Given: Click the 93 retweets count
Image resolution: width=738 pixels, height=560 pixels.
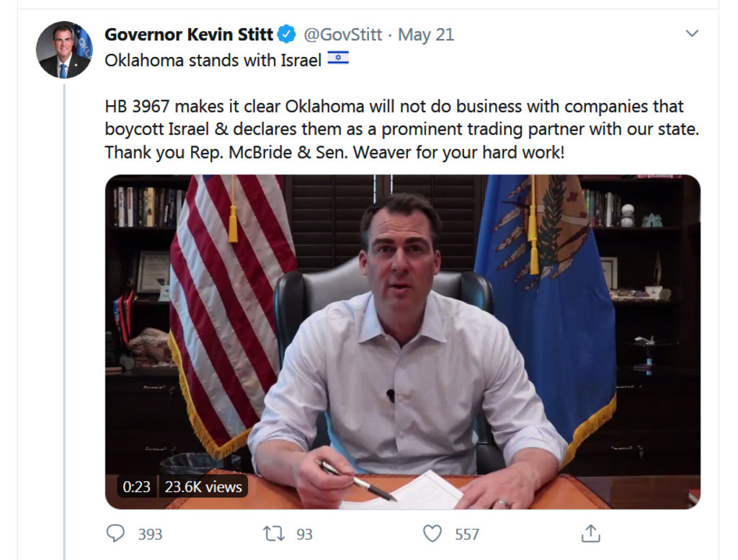Looking at the screenshot, I should click(304, 534).
